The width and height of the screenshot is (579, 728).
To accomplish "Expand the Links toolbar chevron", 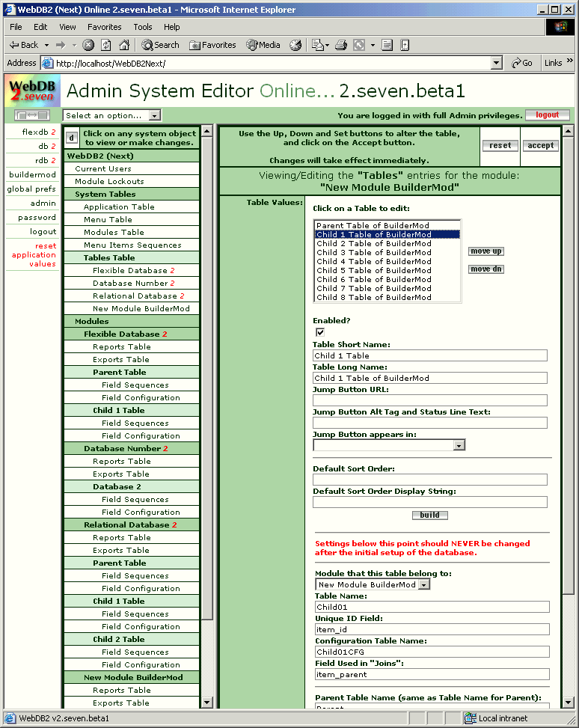I will pos(570,61).
